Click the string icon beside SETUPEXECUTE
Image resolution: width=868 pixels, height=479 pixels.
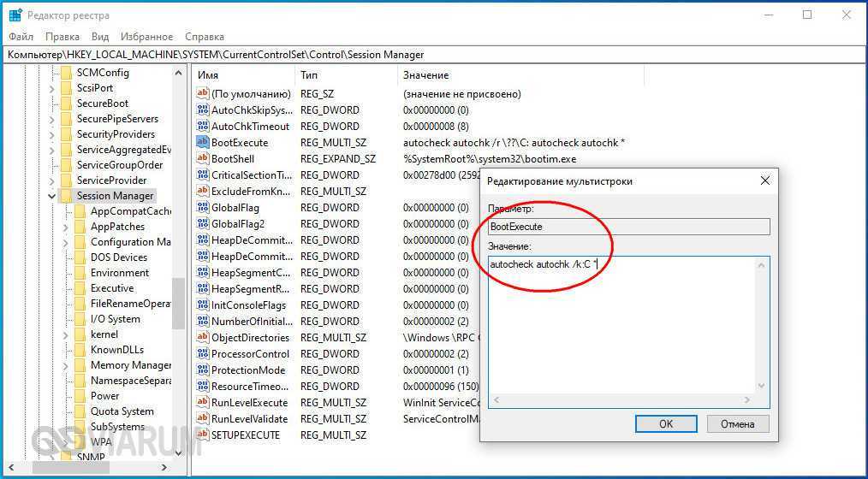tap(203, 435)
